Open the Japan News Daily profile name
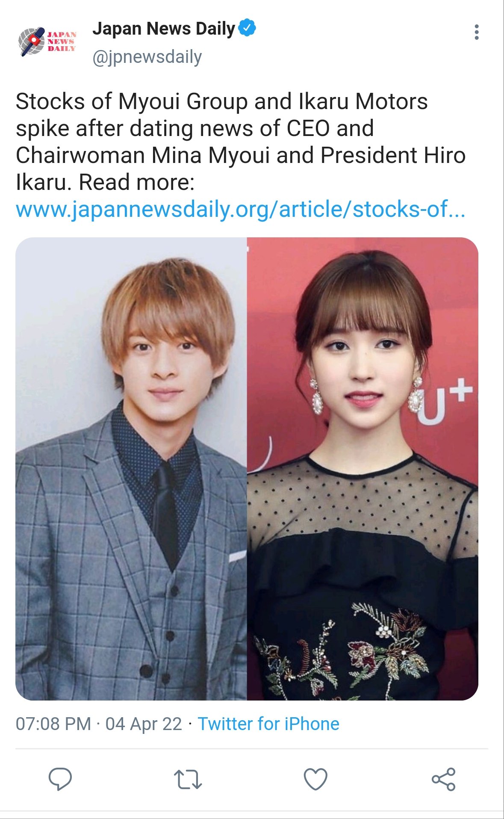 point(164,29)
